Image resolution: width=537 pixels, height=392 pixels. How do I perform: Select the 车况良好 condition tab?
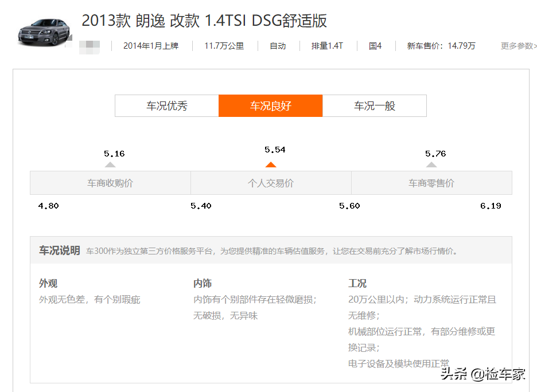pos(271,105)
